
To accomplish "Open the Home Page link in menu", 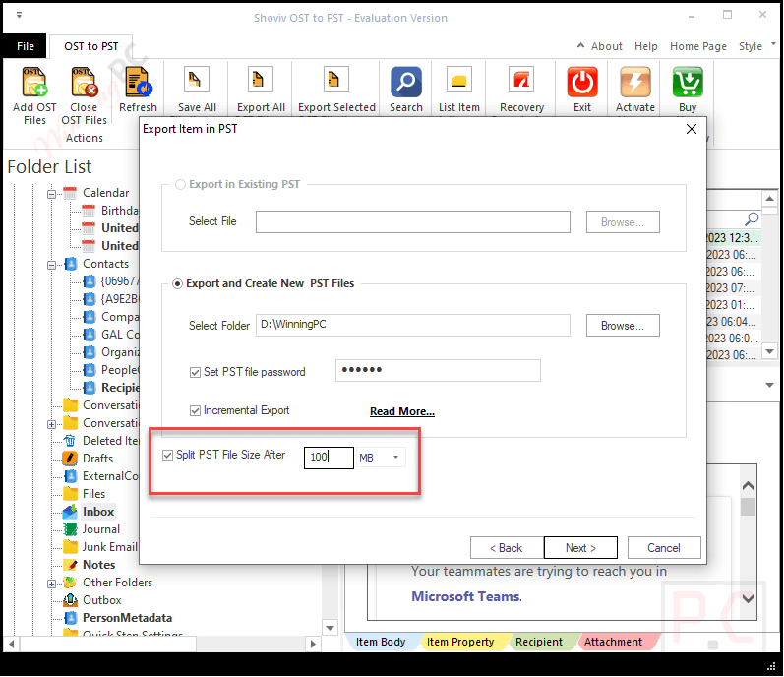I will click(698, 46).
